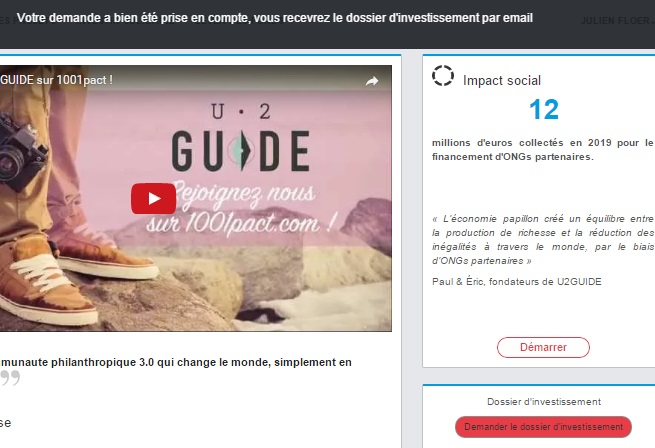Click the video title GUIDE sur 1001pact
The width and height of the screenshot is (655, 448).
[56, 80]
